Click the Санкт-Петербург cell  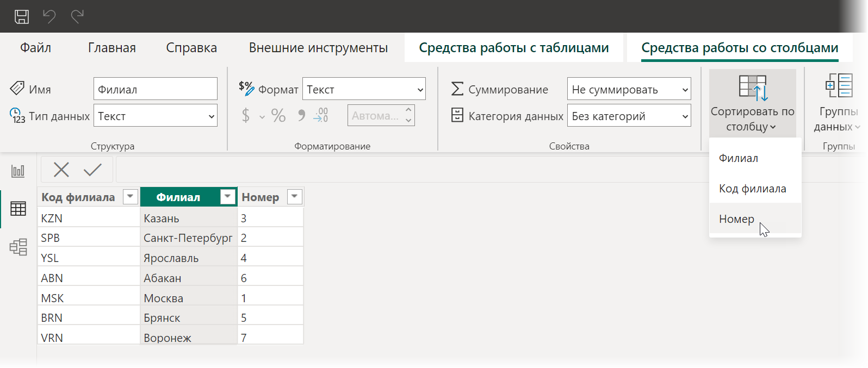tap(189, 238)
